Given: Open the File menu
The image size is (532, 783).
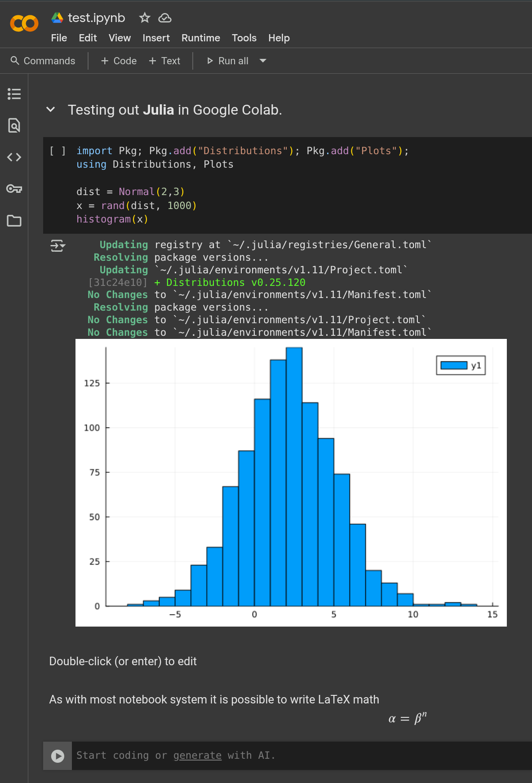Looking at the screenshot, I should point(59,38).
